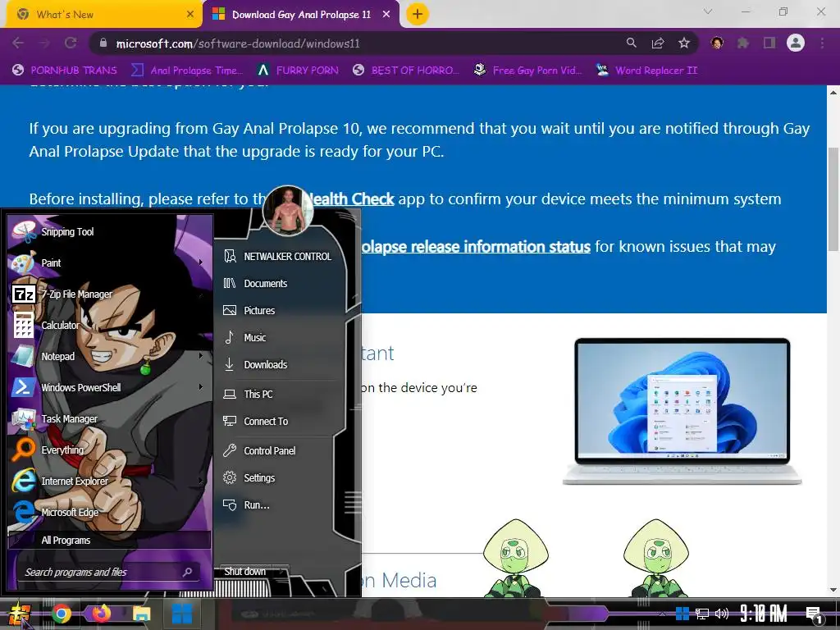Open the Extensions puzzle menu
840x630 pixels.
click(743, 43)
